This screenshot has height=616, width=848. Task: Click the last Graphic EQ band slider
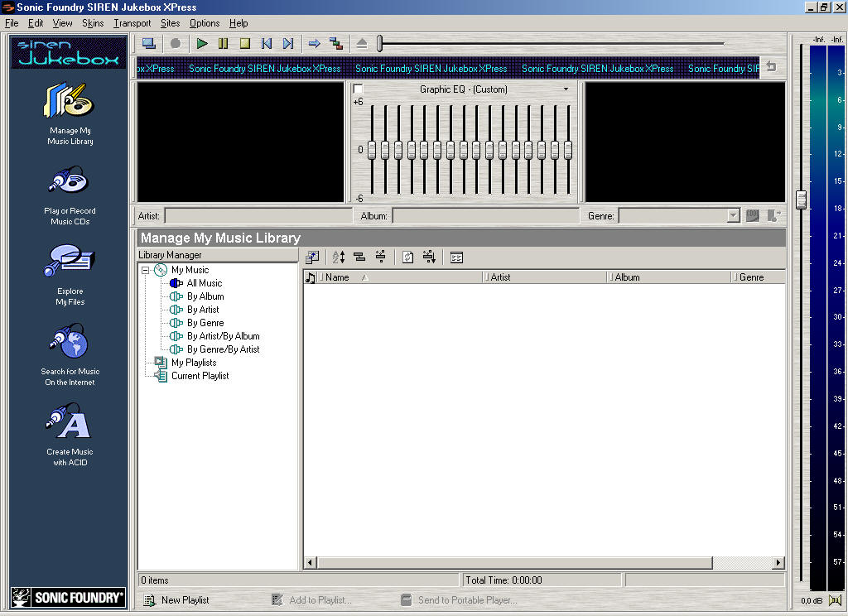pyautogui.click(x=568, y=150)
